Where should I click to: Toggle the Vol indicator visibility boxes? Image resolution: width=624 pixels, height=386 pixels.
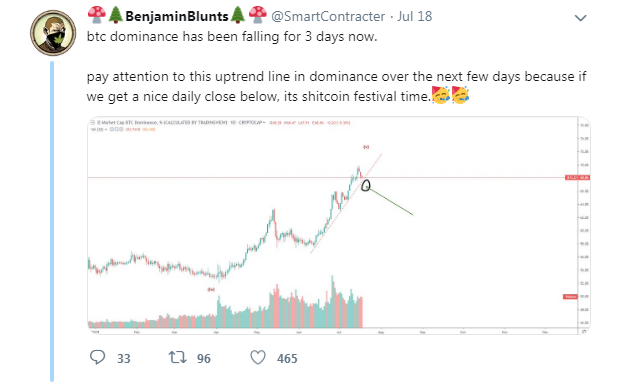point(116,129)
